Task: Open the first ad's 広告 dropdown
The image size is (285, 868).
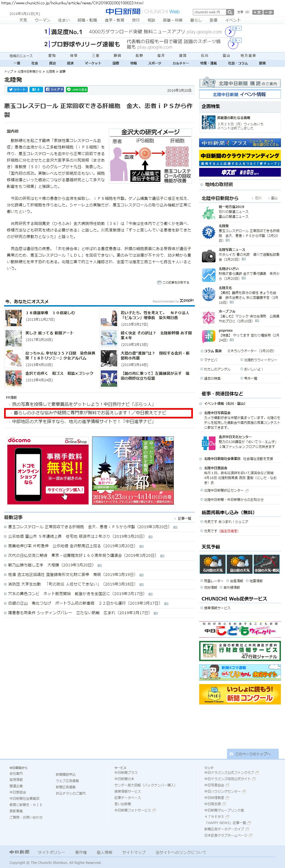Action: (236, 28)
